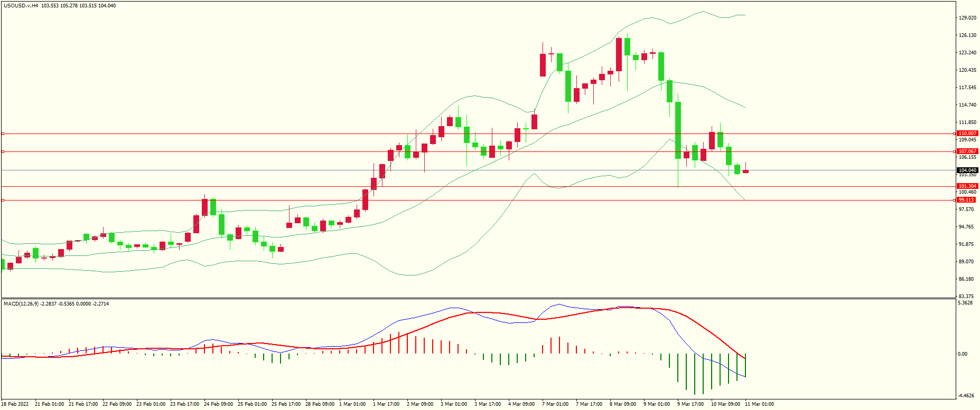Click the USOUSD.v,H4 chart title text

[x=21, y=6]
